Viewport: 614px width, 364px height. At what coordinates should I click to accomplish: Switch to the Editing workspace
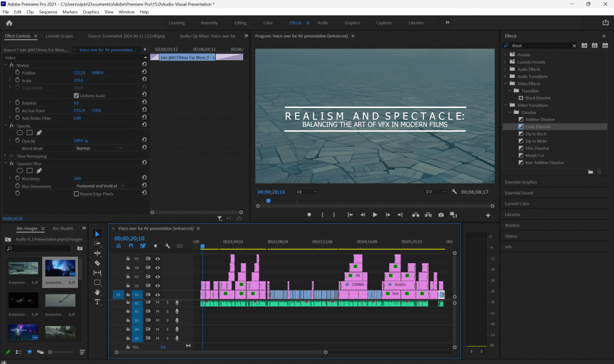point(240,23)
